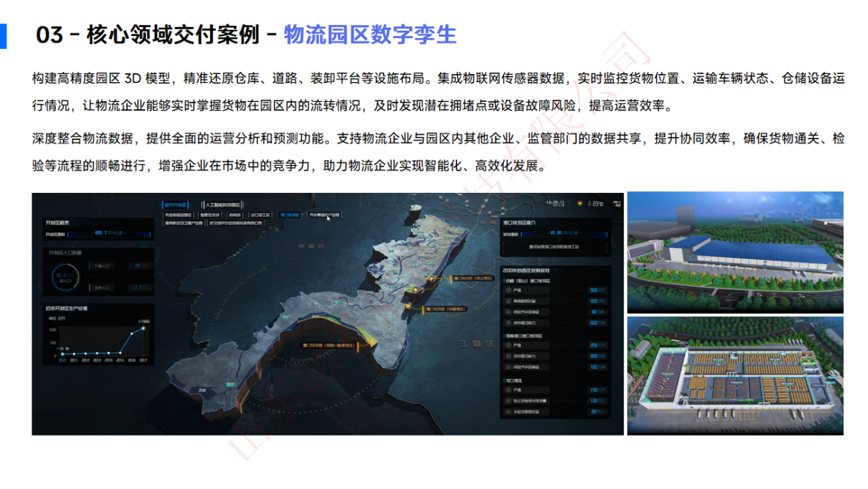Click the blue 物流园区数字孪生 title text
Viewport: 868px width, 489px height.
(x=371, y=35)
